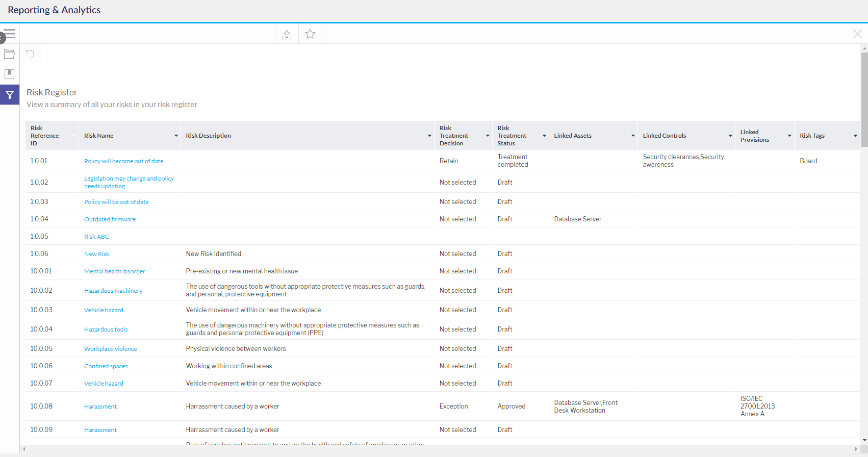Click the undo arrow icon

click(30, 54)
